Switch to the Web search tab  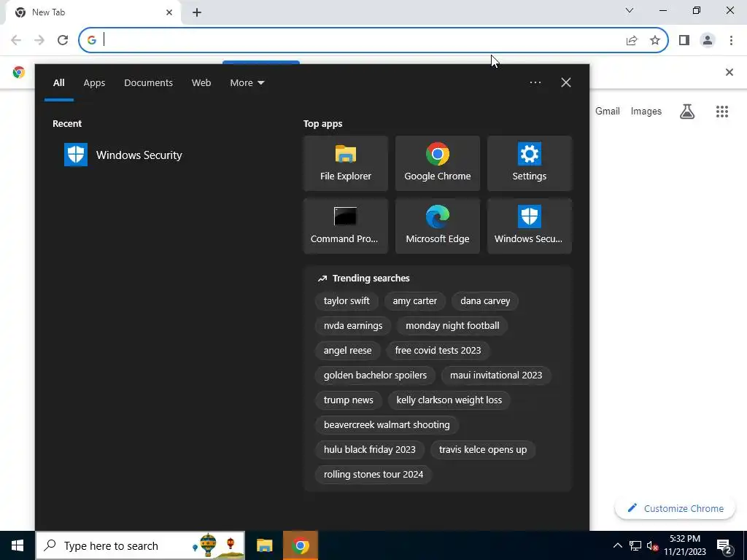pos(201,83)
